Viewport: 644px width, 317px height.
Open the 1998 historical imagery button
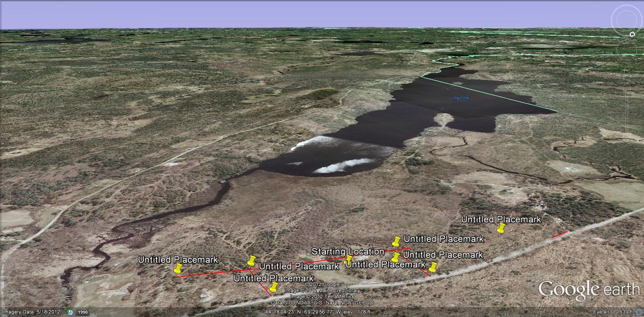coord(83,312)
